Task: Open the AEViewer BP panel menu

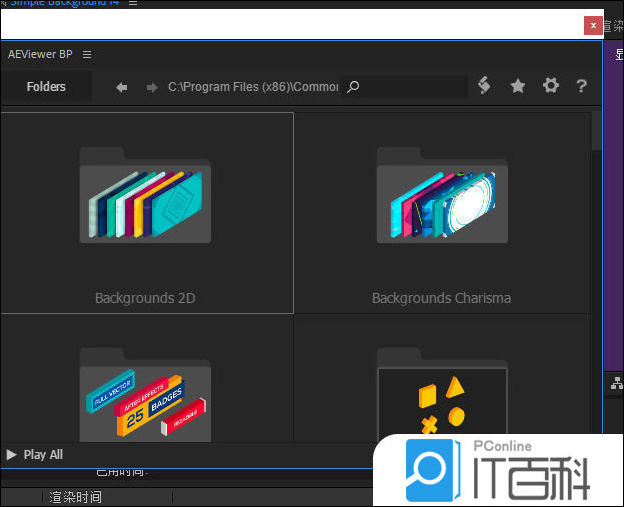Action: [x=87, y=55]
